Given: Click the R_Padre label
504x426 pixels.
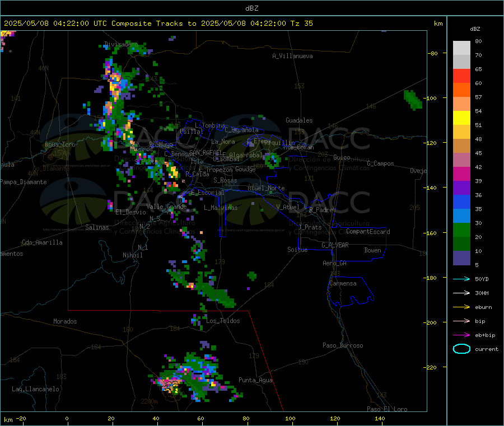Looking at the screenshot, I should (x=321, y=210).
